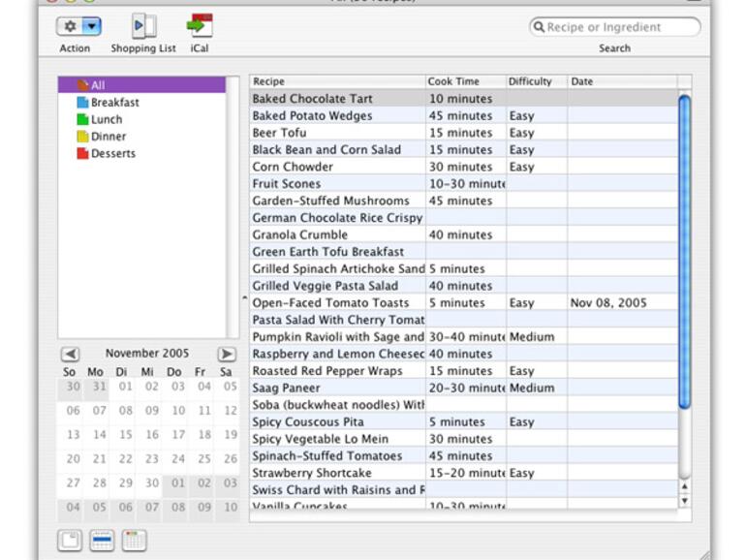Click the recipe list vertical scrollbar
The height and width of the screenshot is (560, 746).
tap(684, 252)
